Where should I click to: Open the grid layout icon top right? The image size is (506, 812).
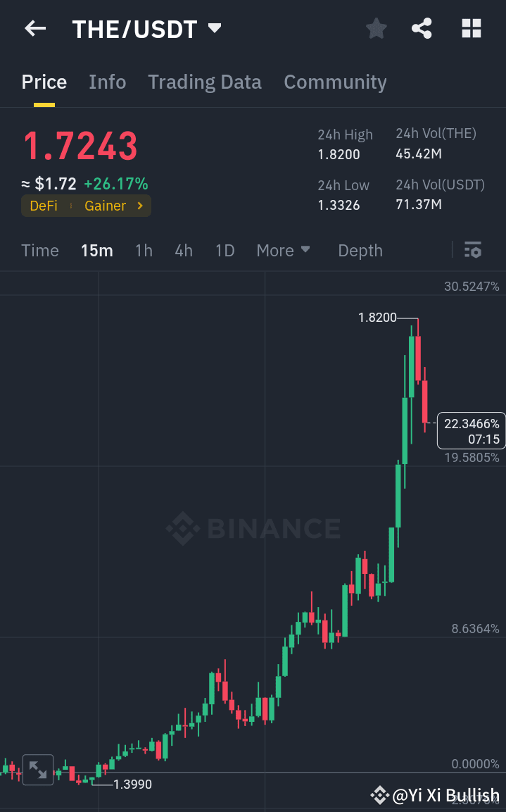pyautogui.click(x=470, y=28)
